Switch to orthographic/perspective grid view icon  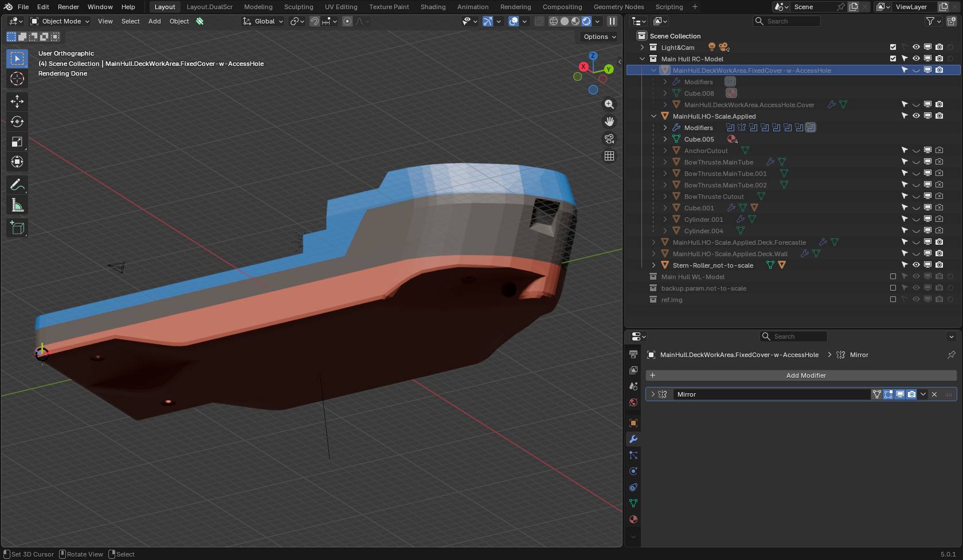pos(609,156)
